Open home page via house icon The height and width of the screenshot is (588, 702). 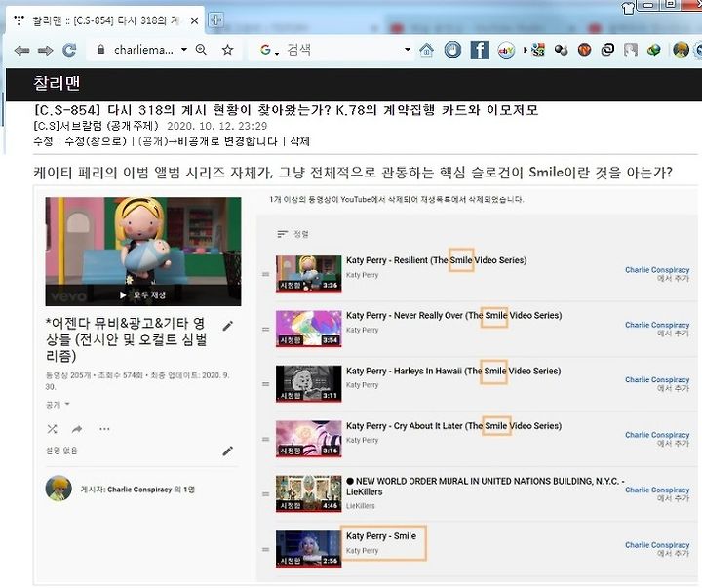[x=426, y=50]
